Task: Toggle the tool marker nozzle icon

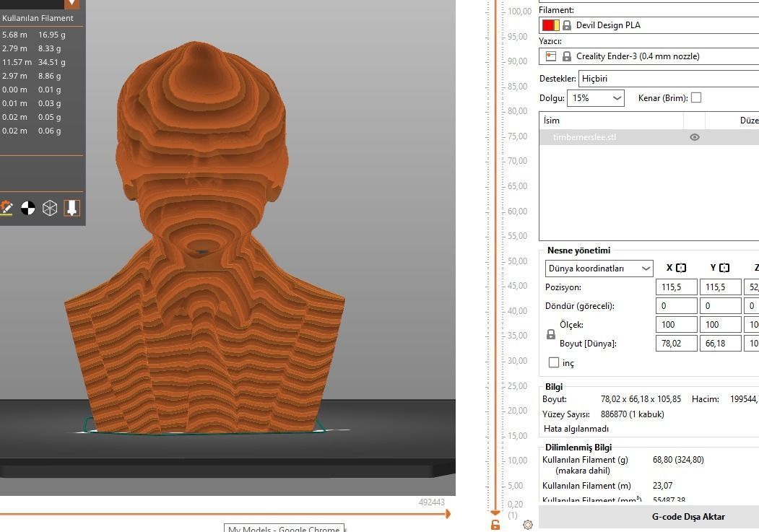Action: 71,208
